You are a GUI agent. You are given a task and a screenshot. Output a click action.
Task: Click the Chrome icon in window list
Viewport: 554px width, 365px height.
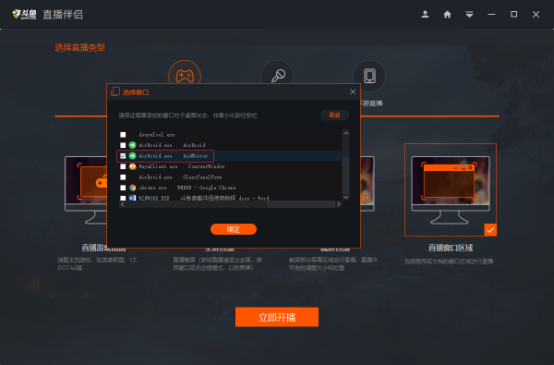[132, 188]
